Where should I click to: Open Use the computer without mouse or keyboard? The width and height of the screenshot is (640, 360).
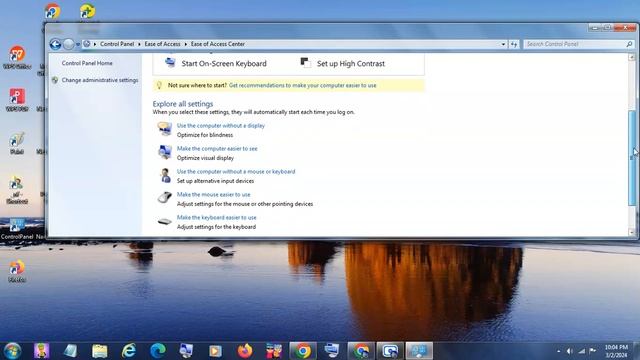click(x=236, y=171)
